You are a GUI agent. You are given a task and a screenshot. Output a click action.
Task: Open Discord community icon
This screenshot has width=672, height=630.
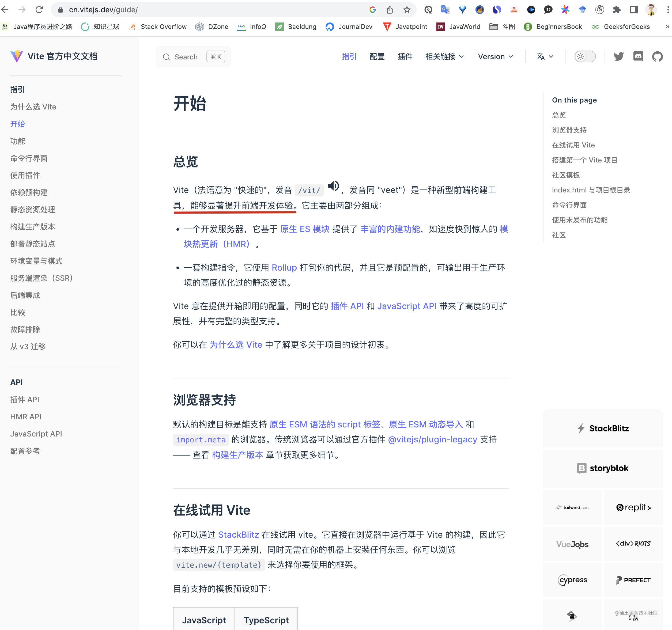(639, 57)
